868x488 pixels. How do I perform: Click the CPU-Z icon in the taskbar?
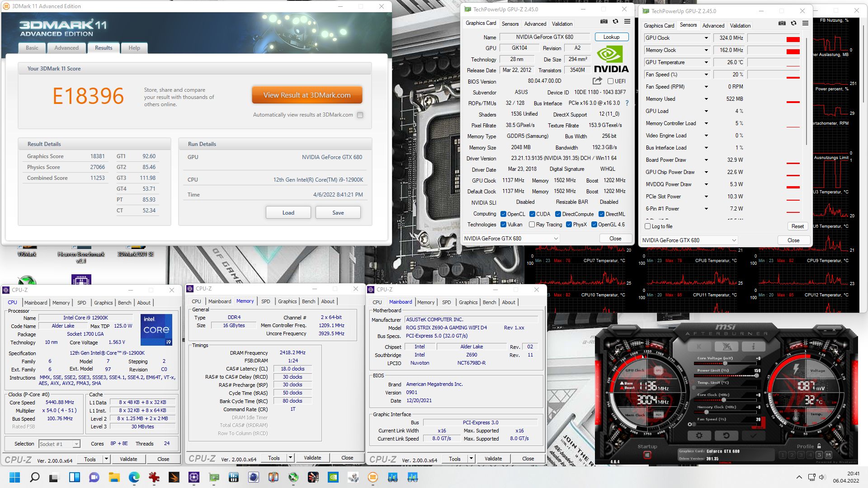click(x=194, y=477)
